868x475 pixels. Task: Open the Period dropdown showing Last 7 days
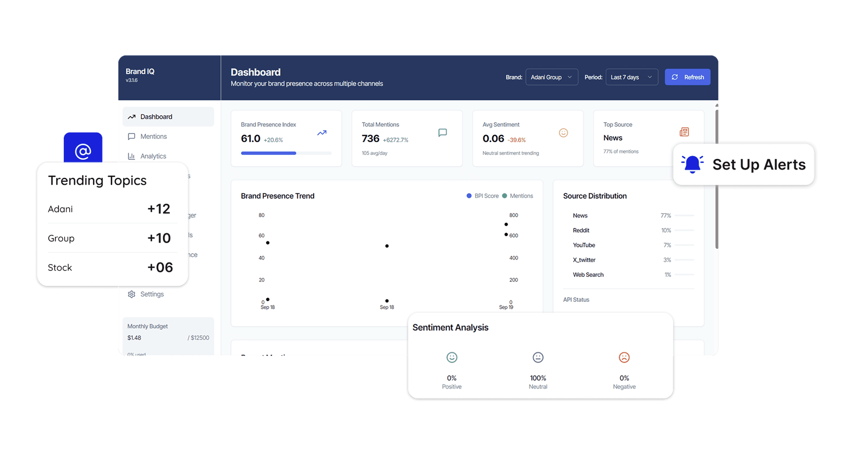631,77
